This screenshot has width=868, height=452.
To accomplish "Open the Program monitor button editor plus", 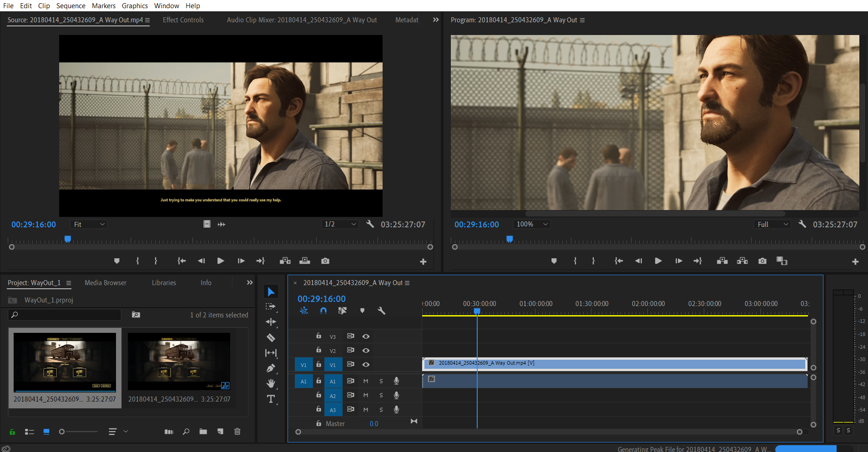I will pyautogui.click(x=855, y=261).
